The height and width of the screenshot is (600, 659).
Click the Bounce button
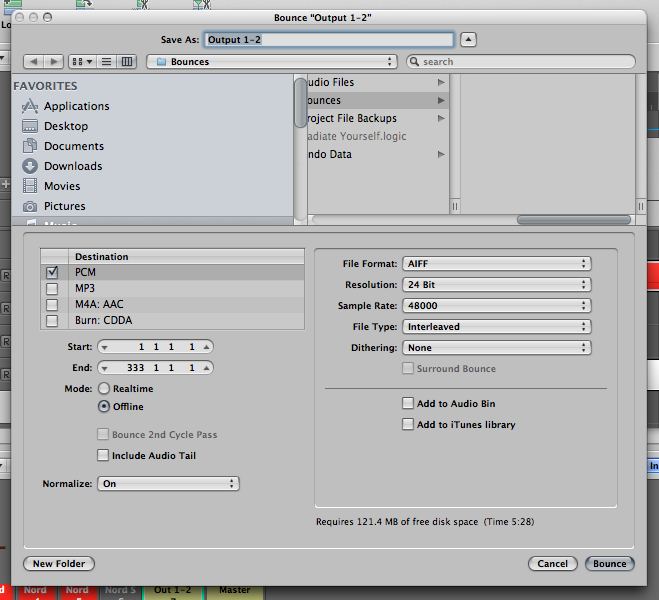pyautogui.click(x=609, y=564)
